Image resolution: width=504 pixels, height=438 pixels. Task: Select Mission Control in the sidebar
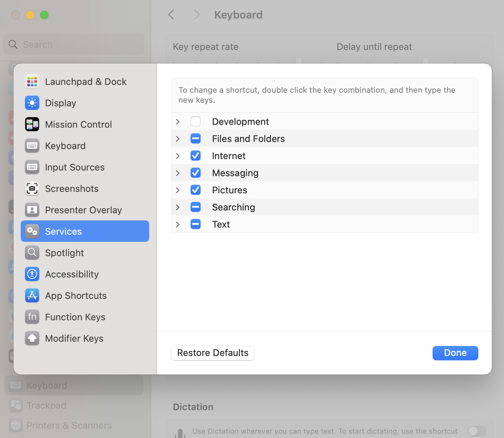click(85, 124)
